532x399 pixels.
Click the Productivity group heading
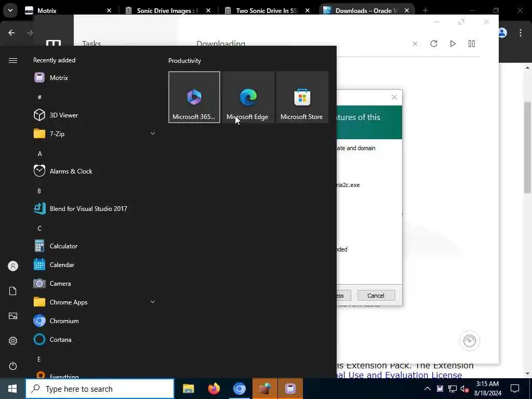pyautogui.click(x=184, y=61)
